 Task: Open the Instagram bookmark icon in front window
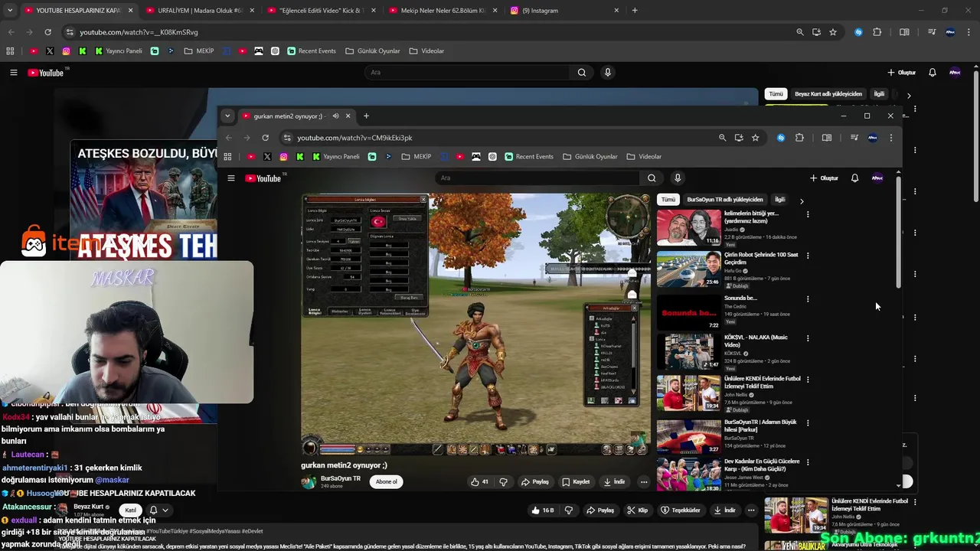pyautogui.click(x=283, y=157)
